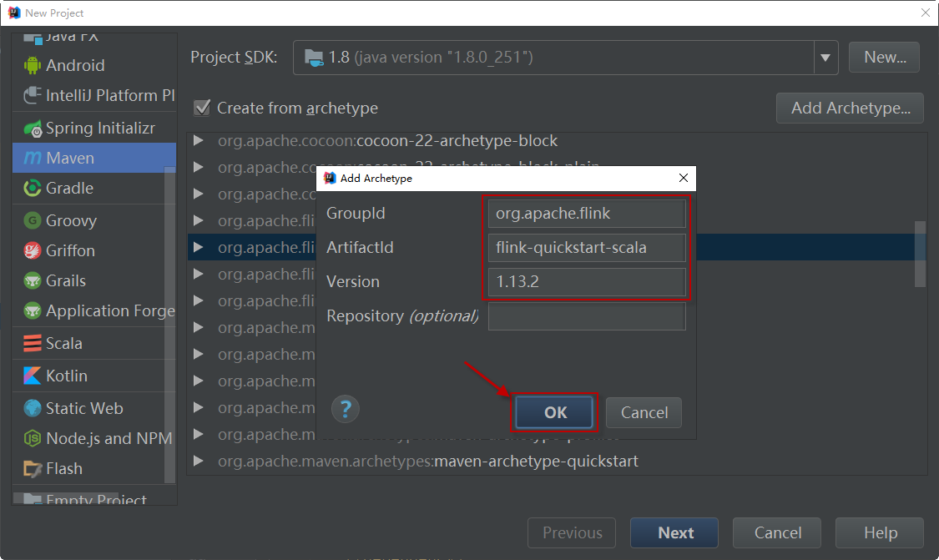This screenshot has width=939, height=560.
Task: Choose Groovy project type
Action: [94, 220]
